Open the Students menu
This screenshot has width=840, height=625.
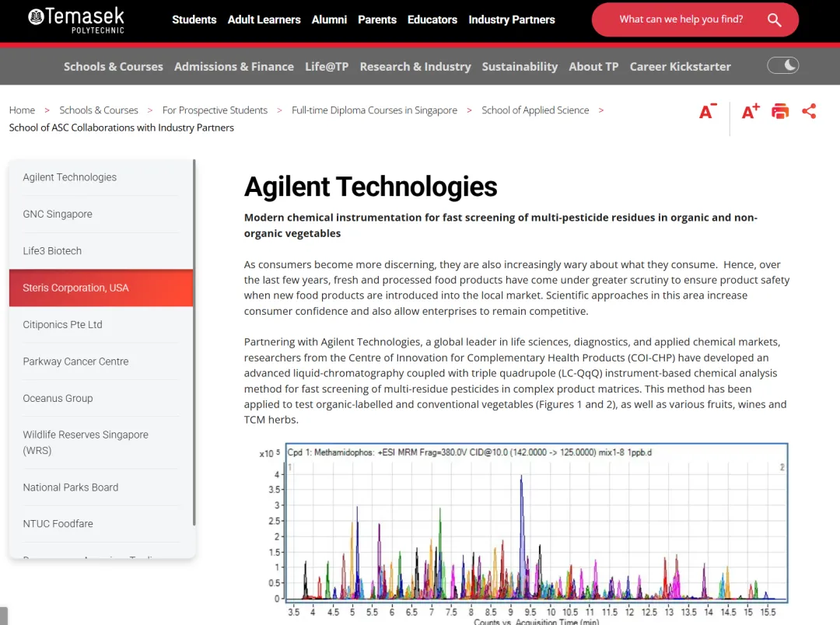[x=194, y=19]
